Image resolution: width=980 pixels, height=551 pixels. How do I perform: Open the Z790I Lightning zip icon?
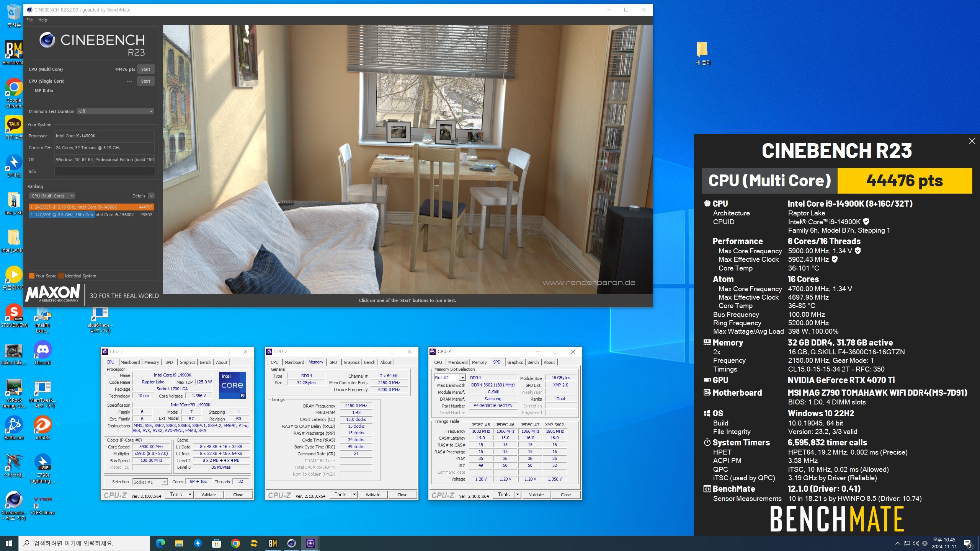pos(42,468)
